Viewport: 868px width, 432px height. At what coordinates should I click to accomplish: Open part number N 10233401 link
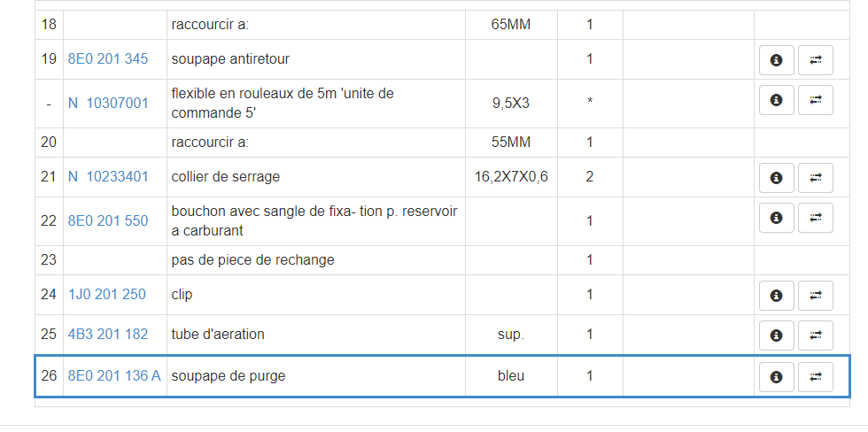[x=108, y=176]
